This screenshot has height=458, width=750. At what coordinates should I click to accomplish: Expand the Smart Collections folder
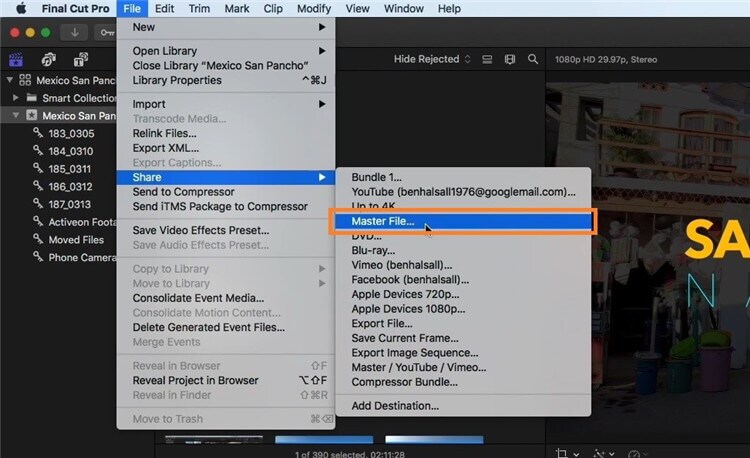coord(15,98)
